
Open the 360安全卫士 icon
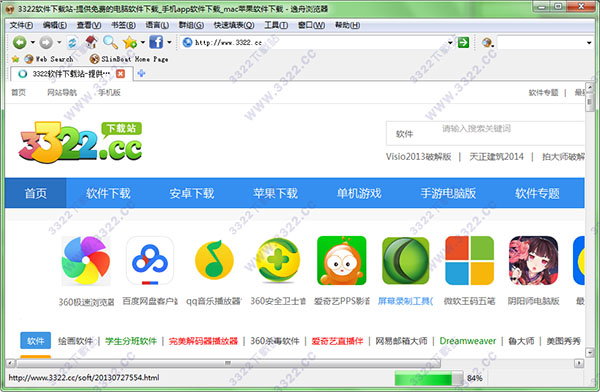[278, 260]
